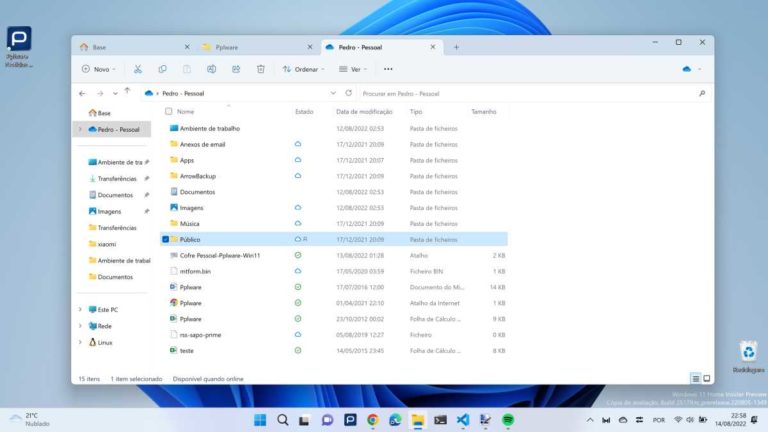Click the Cut scissors icon in toolbar

(x=137, y=69)
